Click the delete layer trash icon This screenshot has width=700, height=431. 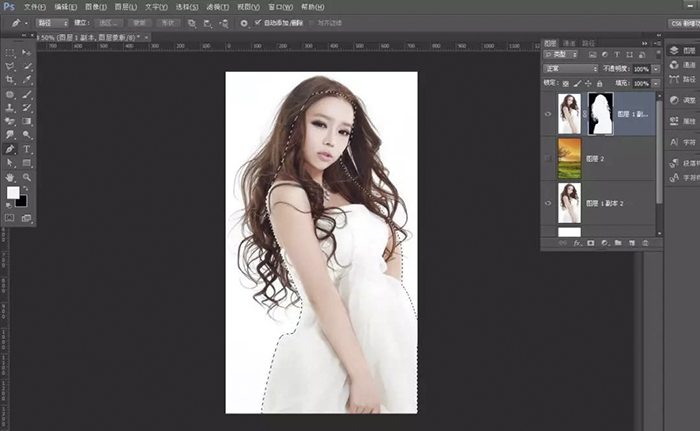point(645,243)
